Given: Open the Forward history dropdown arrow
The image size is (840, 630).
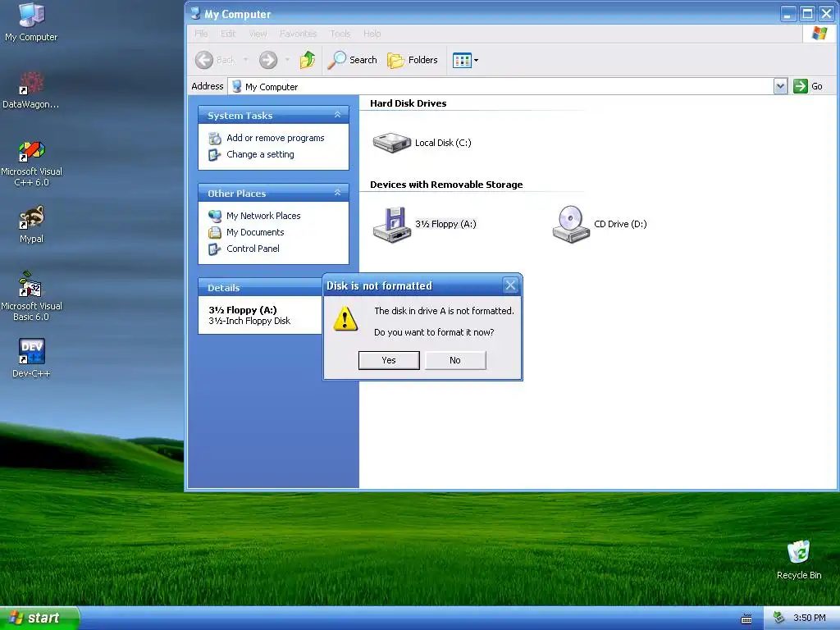Looking at the screenshot, I should point(287,60).
